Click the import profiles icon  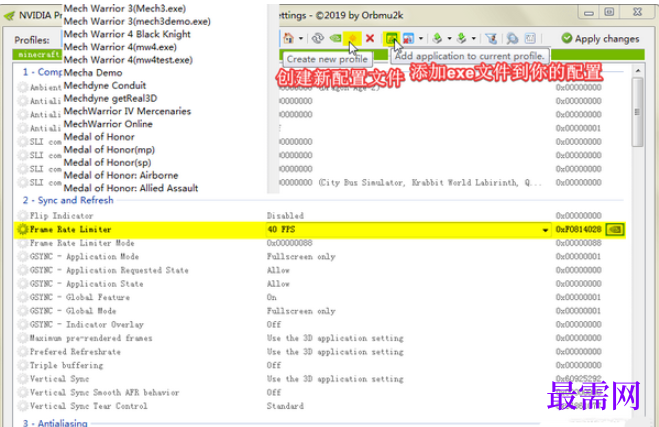click(461, 38)
